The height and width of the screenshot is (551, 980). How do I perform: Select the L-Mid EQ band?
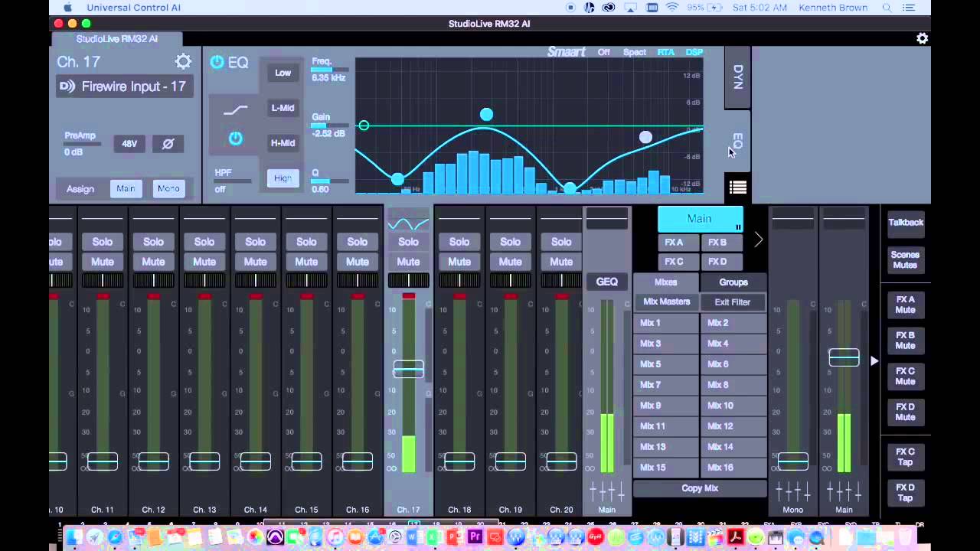(x=283, y=108)
